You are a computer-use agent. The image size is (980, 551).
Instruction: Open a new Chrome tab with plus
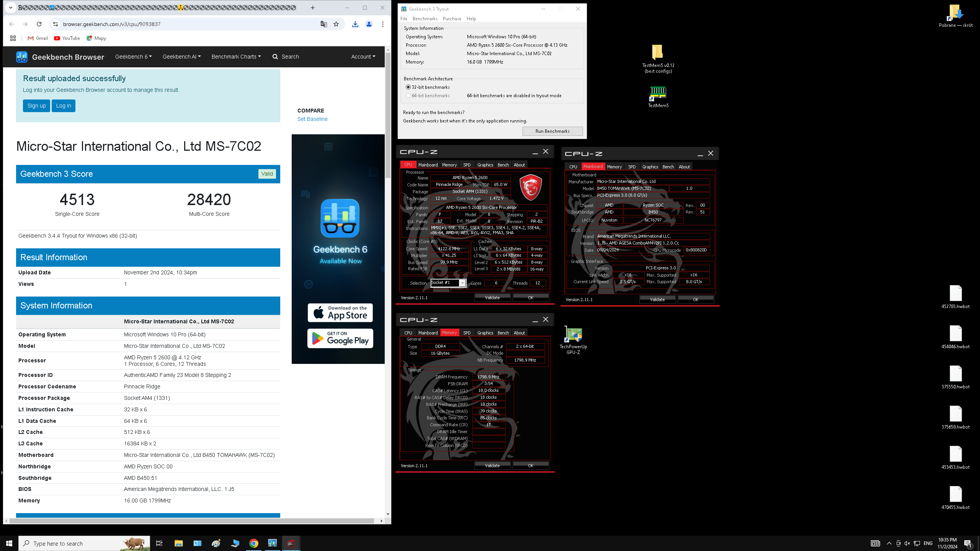(313, 8)
